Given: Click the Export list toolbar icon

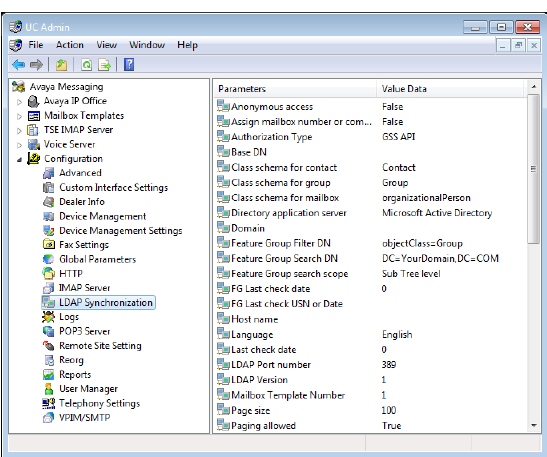Looking at the screenshot, I should [x=104, y=65].
